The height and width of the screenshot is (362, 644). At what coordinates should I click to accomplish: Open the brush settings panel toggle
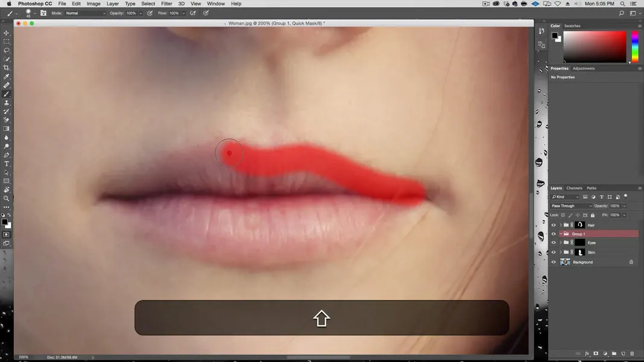[43, 13]
